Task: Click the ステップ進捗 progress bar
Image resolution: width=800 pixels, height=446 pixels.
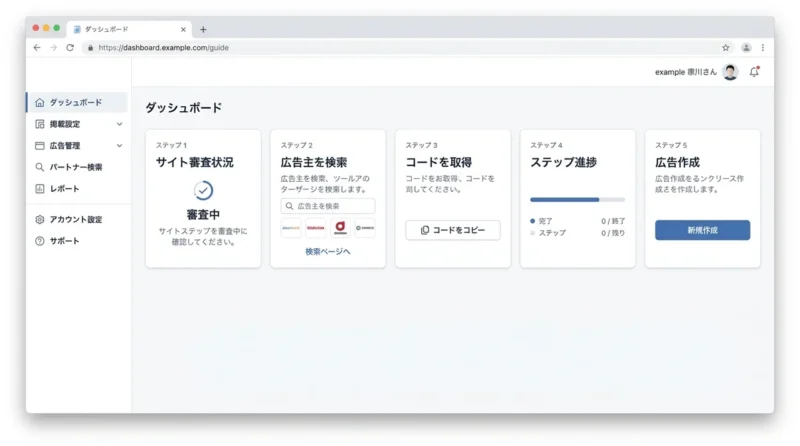Action: pyautogui.click(x=578, y=200)
